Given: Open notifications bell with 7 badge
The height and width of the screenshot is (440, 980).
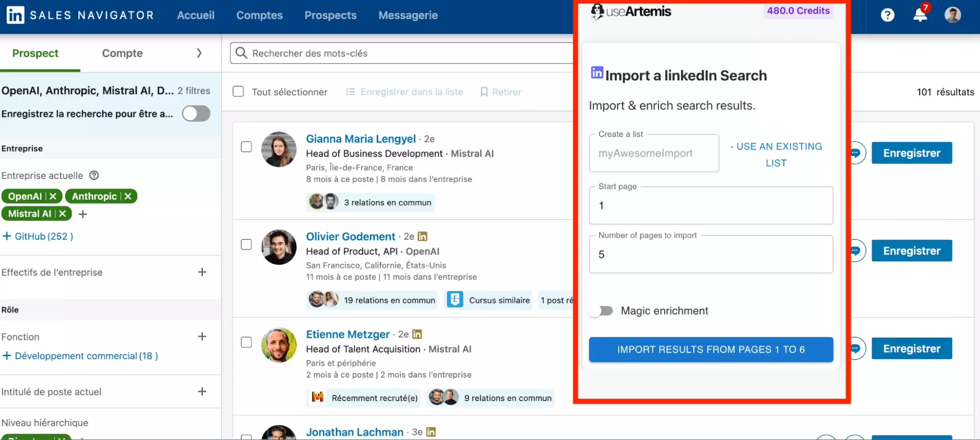Looking at the screenshot, I should [920, 15].
